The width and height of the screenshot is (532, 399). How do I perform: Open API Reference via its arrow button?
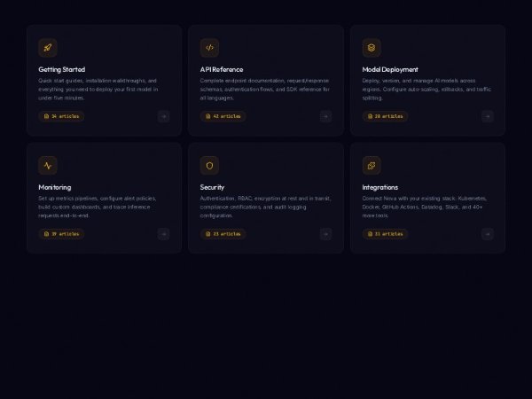click(325, 116)
